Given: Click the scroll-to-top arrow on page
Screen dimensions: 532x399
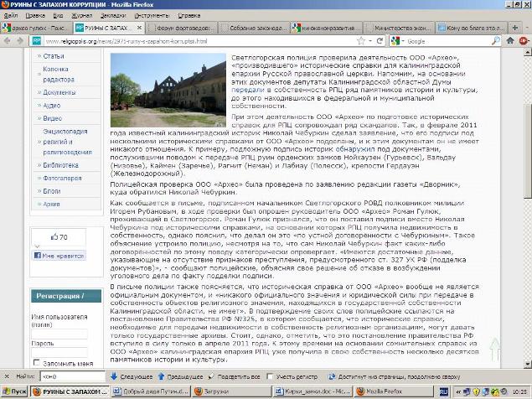Looking at the screenshot, I should 495,349.
